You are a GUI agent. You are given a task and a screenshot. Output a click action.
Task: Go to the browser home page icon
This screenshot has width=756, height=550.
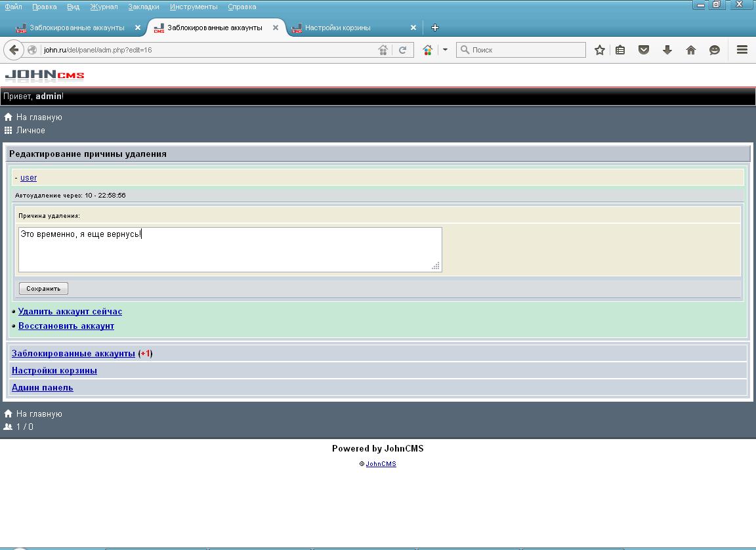click(691, 50)
